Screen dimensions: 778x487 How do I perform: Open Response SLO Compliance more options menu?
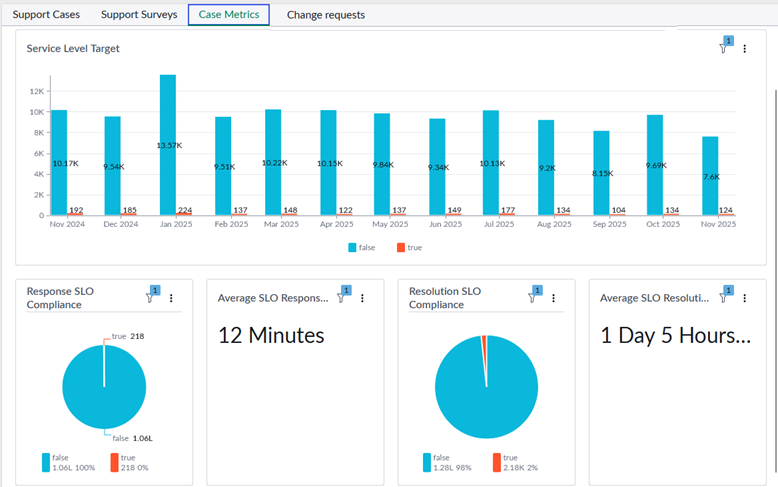[171, 298]
